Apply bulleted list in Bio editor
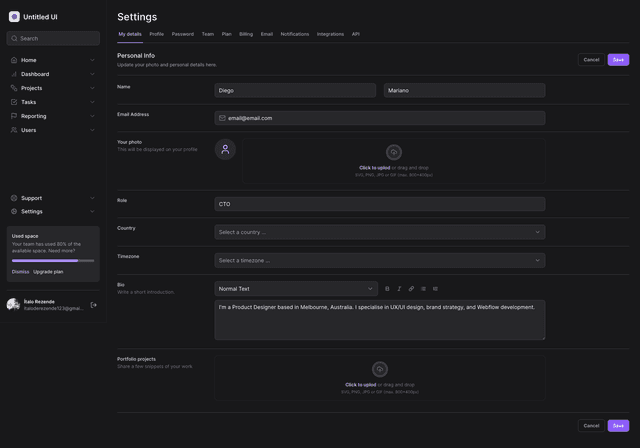 pos(423,289)
